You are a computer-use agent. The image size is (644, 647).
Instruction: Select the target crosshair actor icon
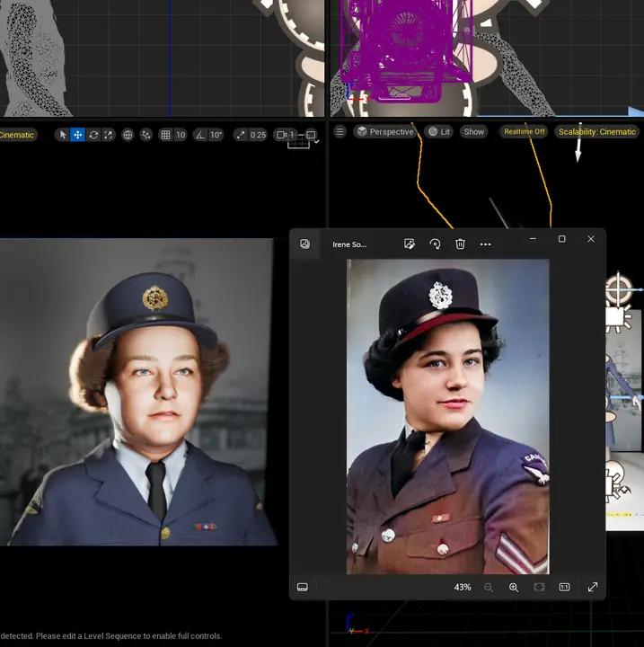pyautogui.click(x=618, y=288)
